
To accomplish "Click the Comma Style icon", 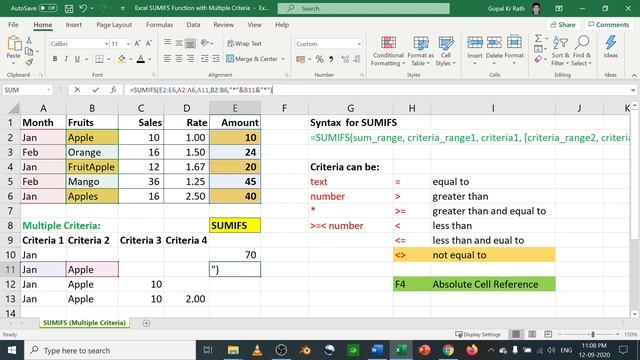I will coord(331,59).
